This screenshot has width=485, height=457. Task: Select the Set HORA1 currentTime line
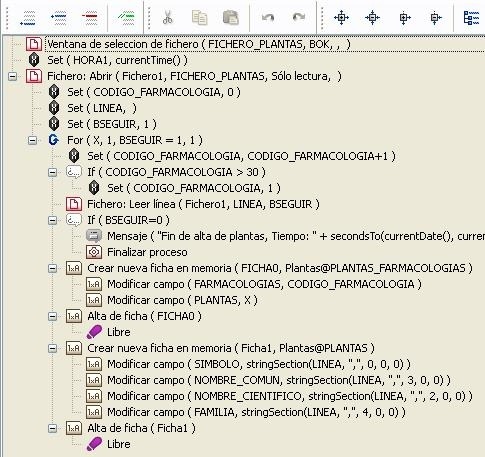(117, 60)
